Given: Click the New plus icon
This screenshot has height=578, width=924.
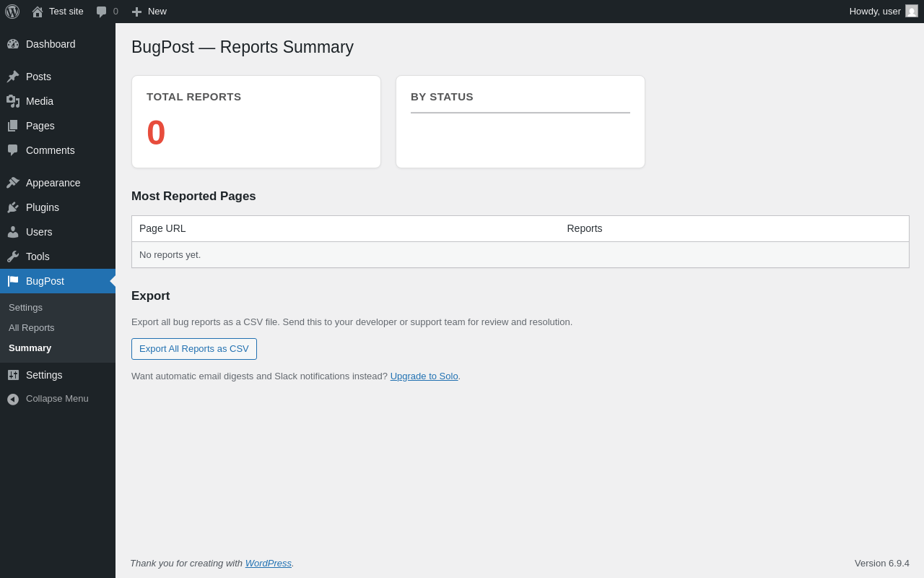Looking at the screenshot, I should 136,12.
